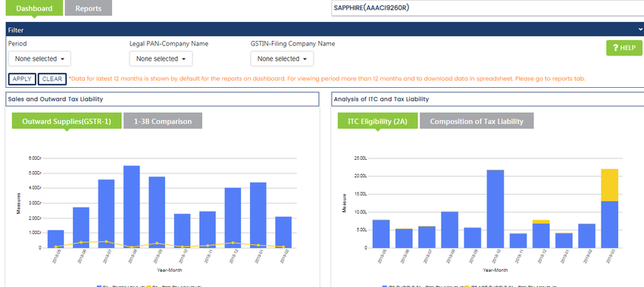644x287 pixels.
Task: Click yellow segment of 2019-03 bar
Action: (x=609, y=185)
